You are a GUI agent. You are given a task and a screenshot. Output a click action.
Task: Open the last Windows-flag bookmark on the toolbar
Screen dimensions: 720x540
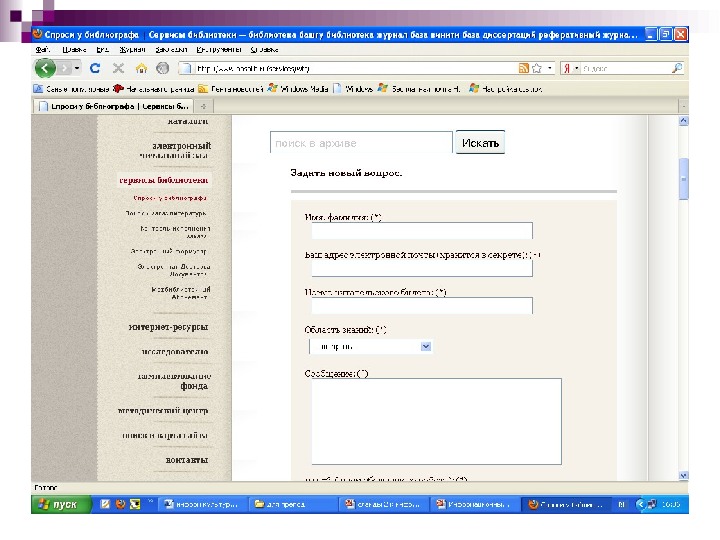coord(505,89)
